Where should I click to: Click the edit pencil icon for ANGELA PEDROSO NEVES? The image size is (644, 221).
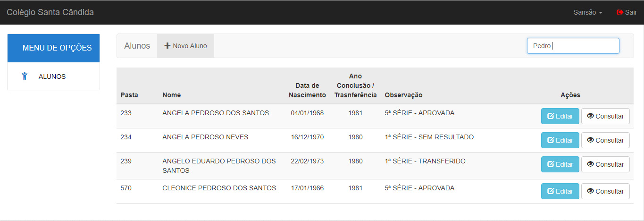point(551,140)
